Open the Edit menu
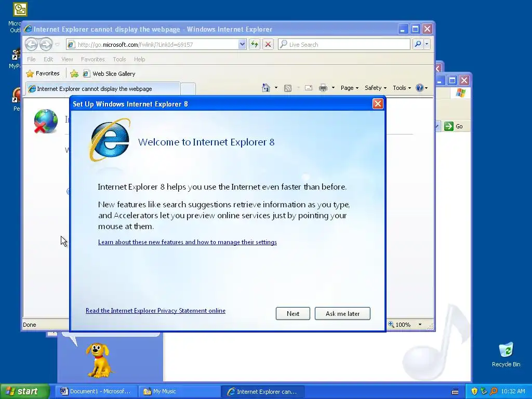The image size is (532, 399). (x=48, y=59)
